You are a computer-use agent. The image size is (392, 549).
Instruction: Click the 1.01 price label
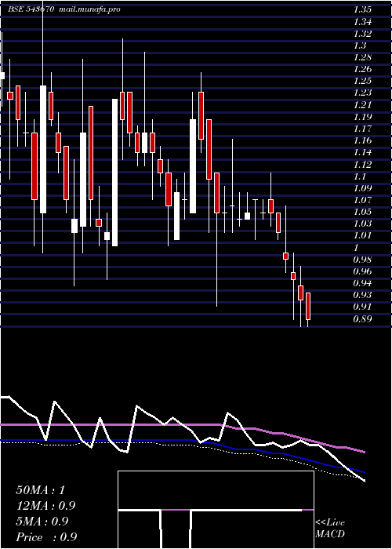[x=362, y=235]
